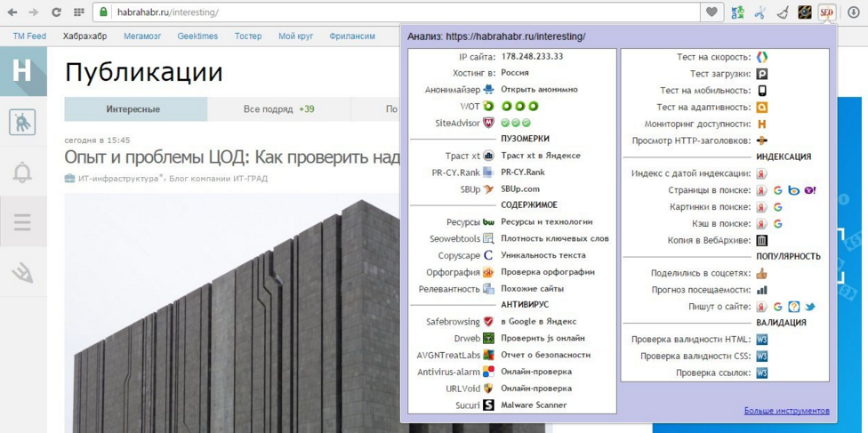Image resolution: width=868 pixels, height=433 pixels.
Task: Click the mobile-friendliness test phone icon
Action: (762, 91)
